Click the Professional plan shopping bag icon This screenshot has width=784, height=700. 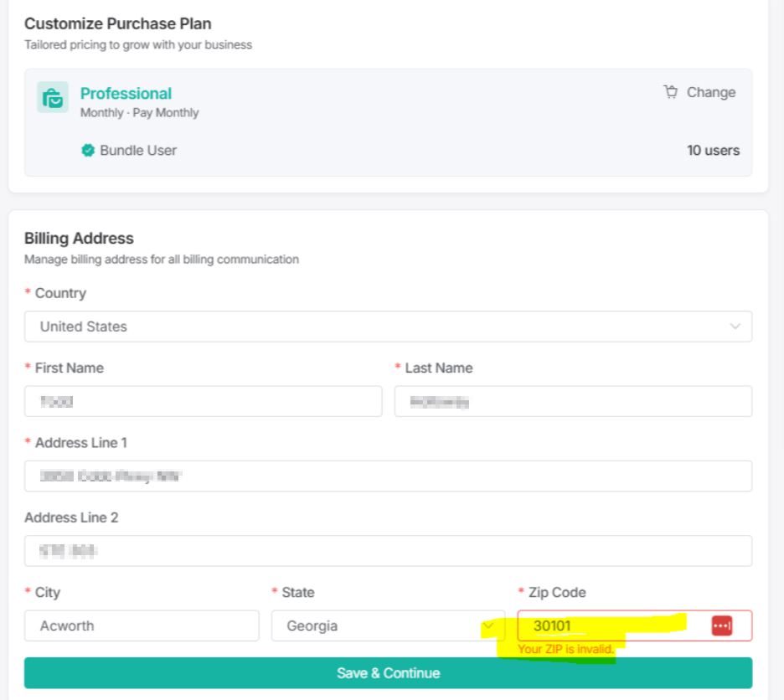pyautogui.click(x=53, y=97)
